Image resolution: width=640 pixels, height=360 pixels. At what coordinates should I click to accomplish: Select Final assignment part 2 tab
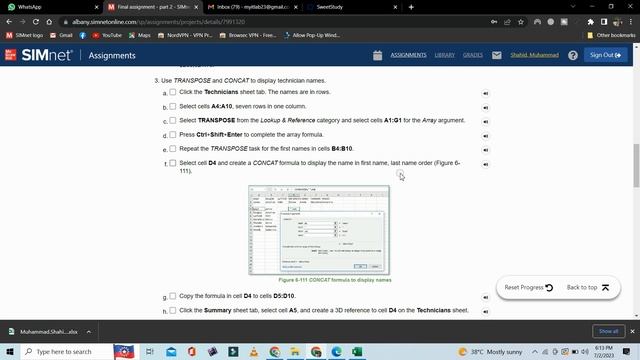pos(152,7)
